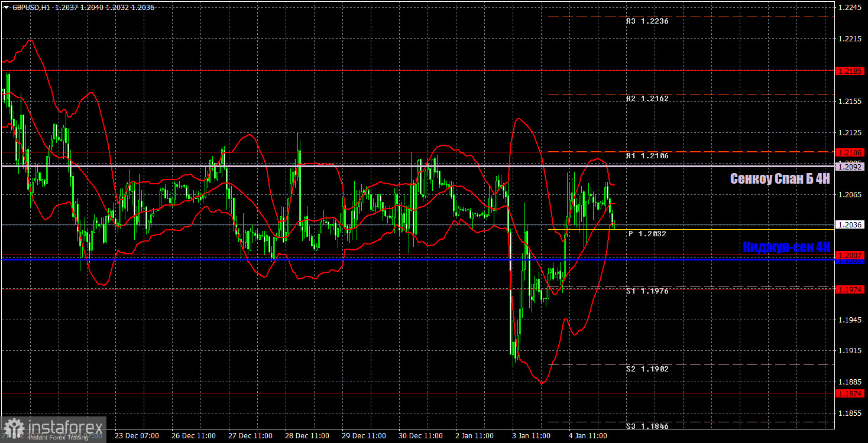The width and height of the screenshot is (868, 443).
Task: Click the 1.1855 price axis value
Action: [850, 413]
